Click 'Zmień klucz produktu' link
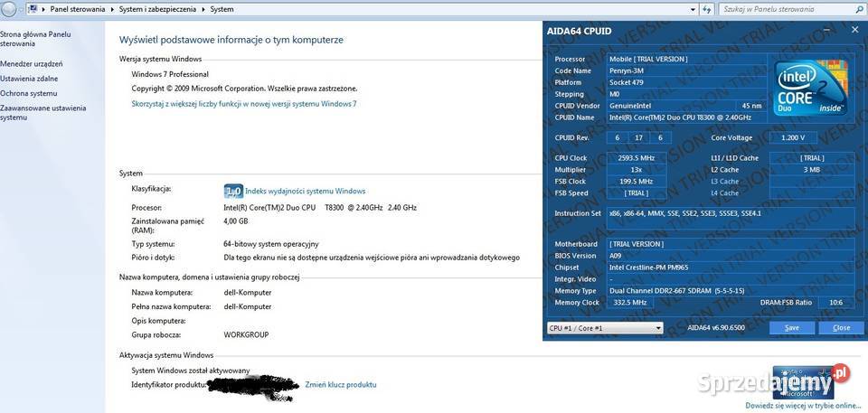 click(x=341, y=384)
